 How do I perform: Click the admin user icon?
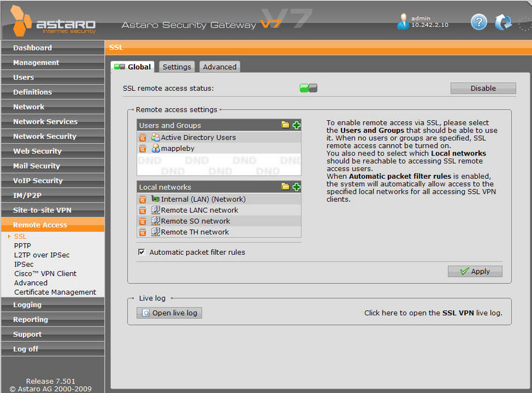403,22
